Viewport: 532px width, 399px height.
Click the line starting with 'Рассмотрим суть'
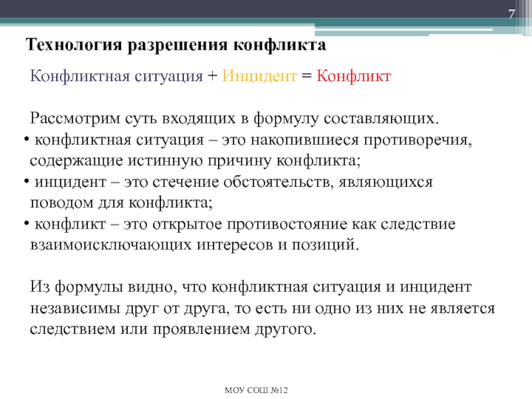point(235,118)
